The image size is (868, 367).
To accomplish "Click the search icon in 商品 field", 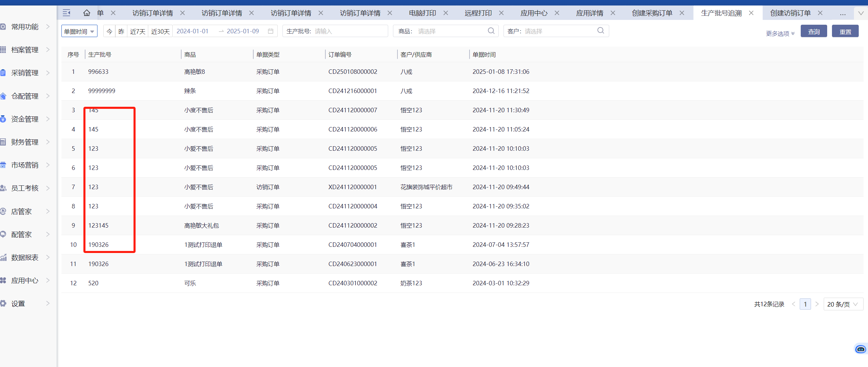I will [x=491, y=31].
